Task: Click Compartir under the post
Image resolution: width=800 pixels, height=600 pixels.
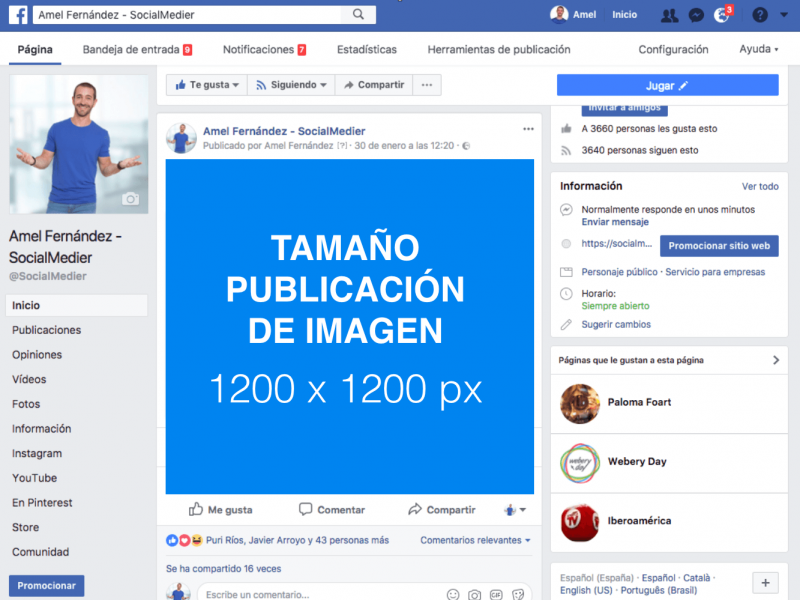Action: tap(442, 509)
